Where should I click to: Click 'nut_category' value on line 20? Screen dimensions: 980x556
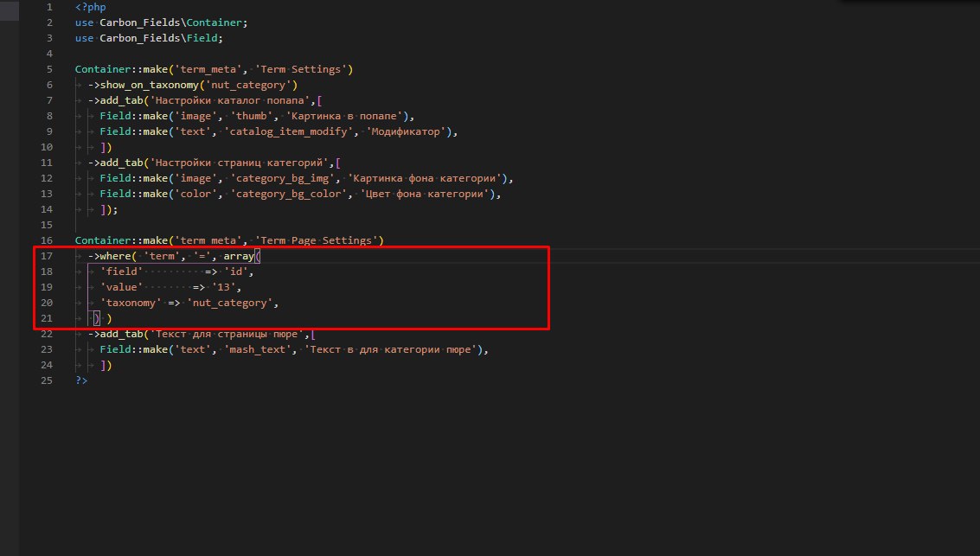(229, 303)
